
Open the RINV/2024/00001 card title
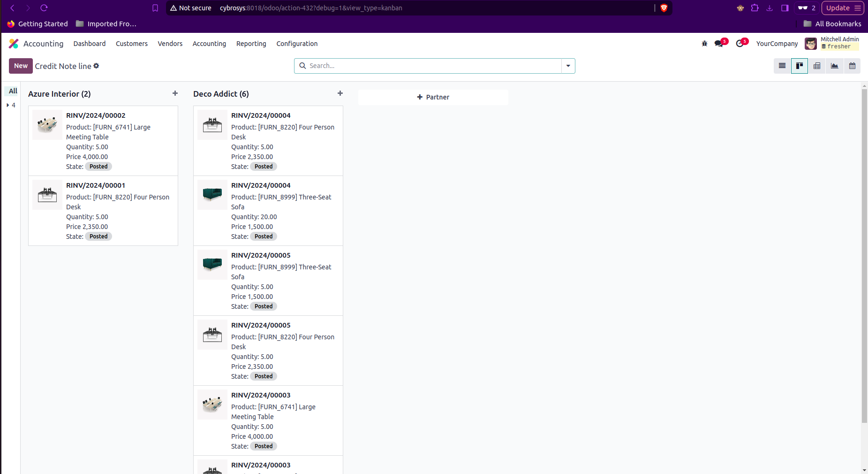tap(96, 185)
